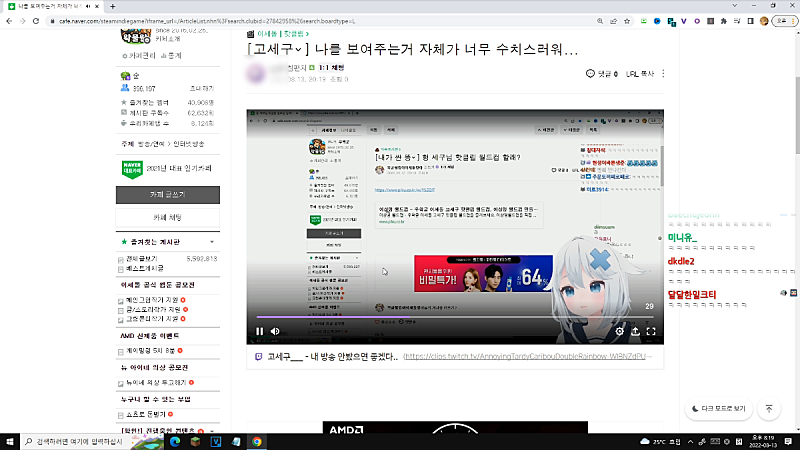800x450 pixels.
Task: Open 글/스토리작가 지원 board
Action: coord(153,309)
